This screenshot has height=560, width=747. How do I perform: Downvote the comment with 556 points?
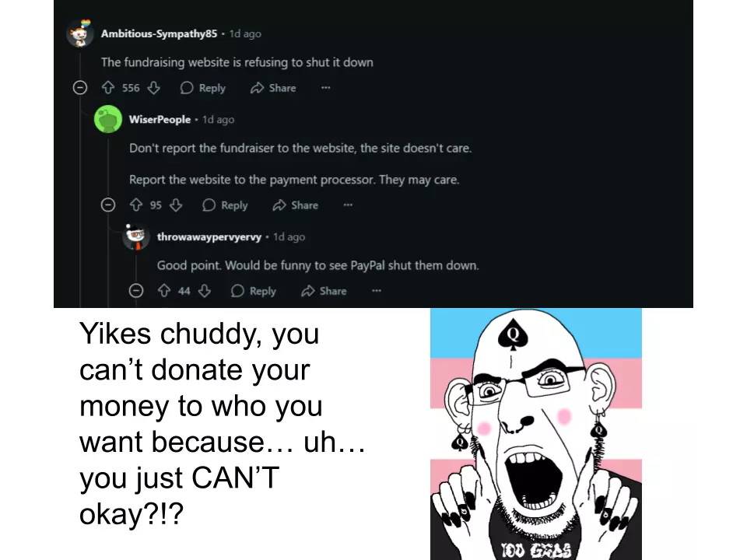(153, 88)
